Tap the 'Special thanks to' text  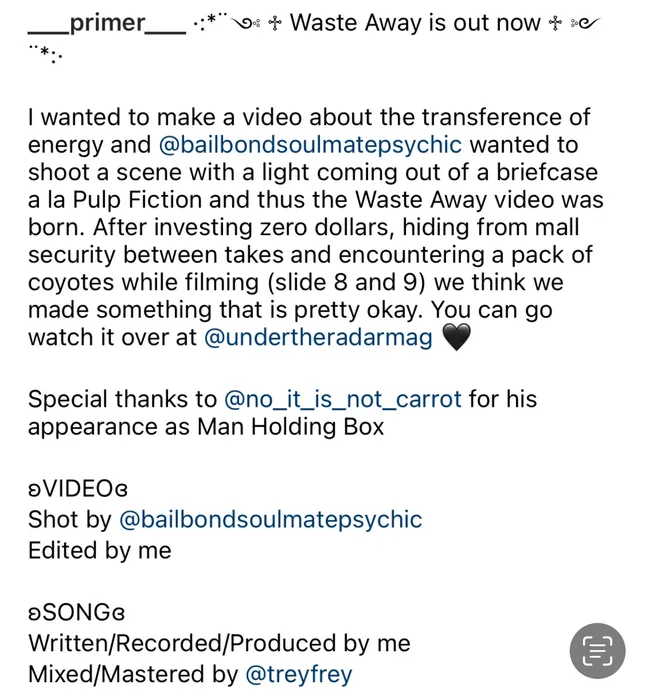pos(122,399)
